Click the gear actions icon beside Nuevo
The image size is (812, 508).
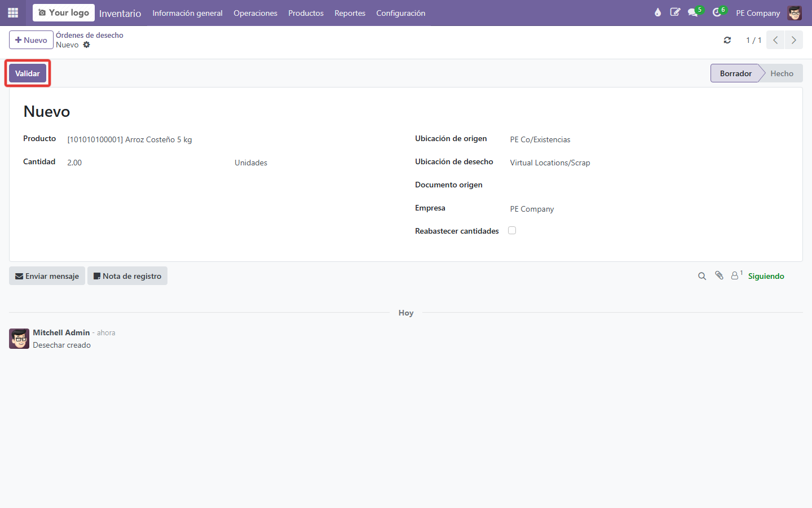[86, 45]
